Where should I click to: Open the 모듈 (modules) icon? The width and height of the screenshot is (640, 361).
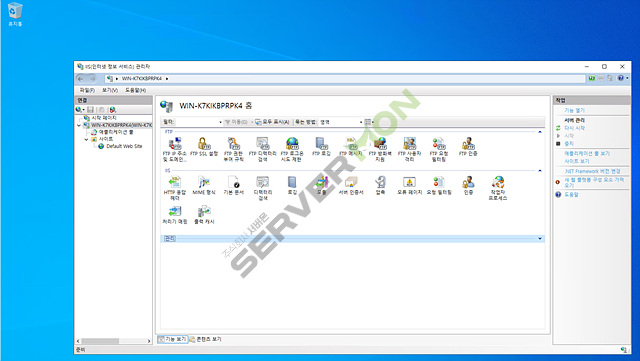click(x=321, y=186)
